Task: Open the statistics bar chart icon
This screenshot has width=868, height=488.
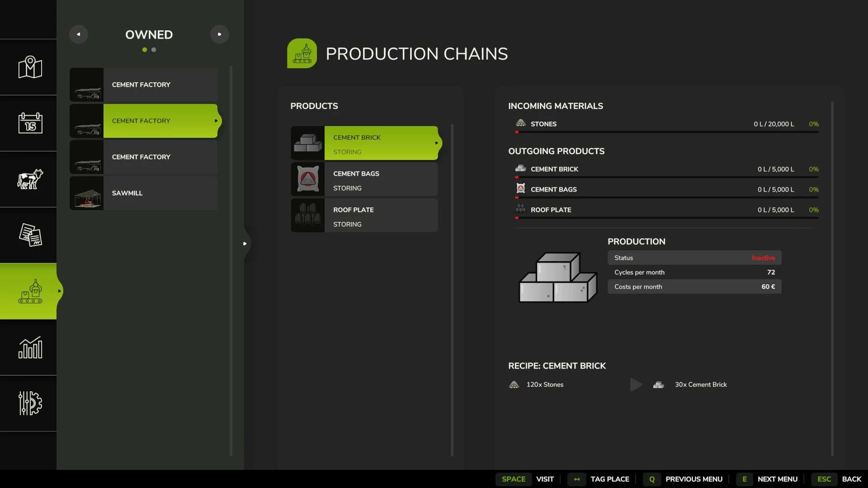Action: click(x=30, y=347)
